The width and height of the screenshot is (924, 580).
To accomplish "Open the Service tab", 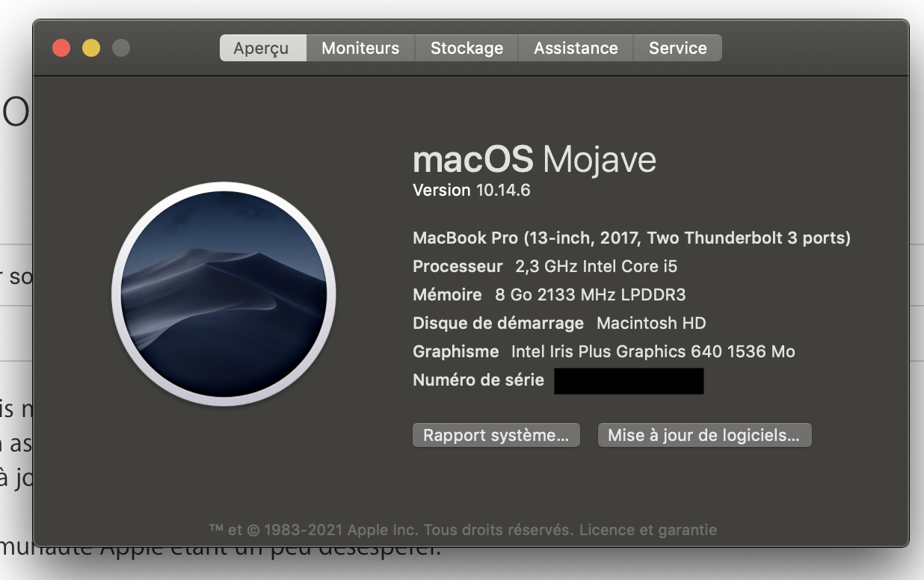I will click(x=677, y=48).
